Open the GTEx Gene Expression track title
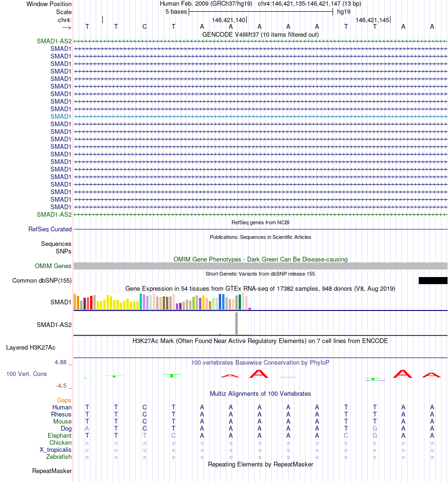Image resolution: width=448 pixels, height=482 pixels. (260, 289)
